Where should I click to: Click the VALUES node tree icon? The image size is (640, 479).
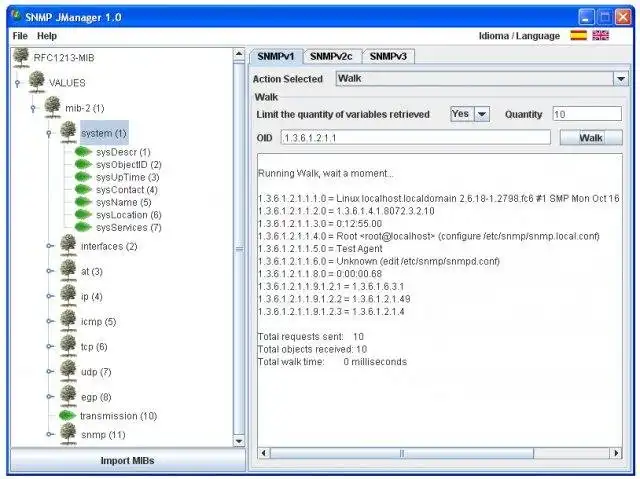(x=37, y=82)
